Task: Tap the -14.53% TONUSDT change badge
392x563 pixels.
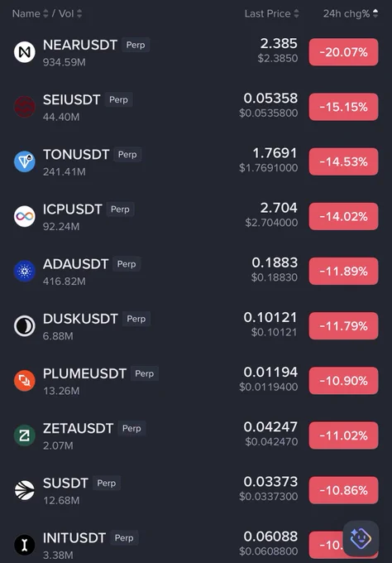Action: tap(343, 161)
